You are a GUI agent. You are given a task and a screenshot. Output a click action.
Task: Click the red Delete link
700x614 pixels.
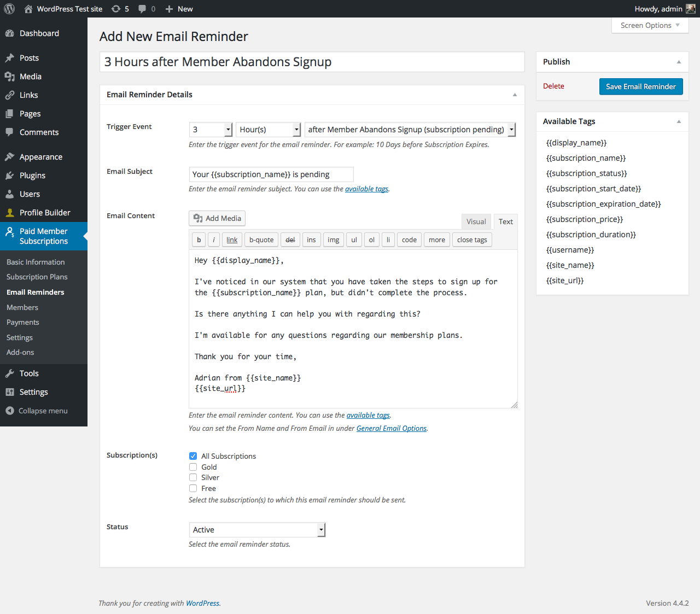[553, 86]
